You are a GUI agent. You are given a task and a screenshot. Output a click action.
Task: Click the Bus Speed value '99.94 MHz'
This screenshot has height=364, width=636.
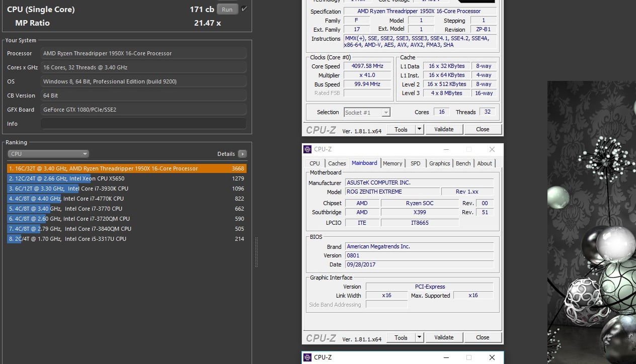click(367, 84)
